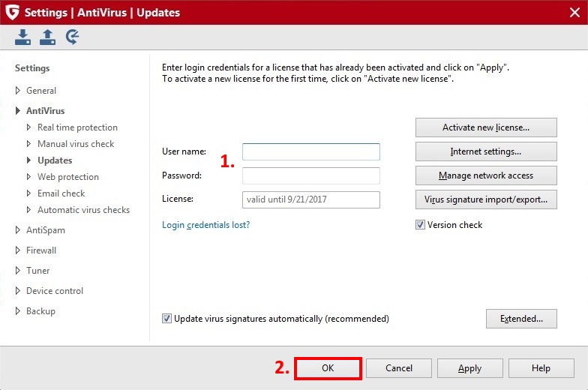The width and height of the screenshot is (588, 390).
Task: Click the "Password:" label
Action: pos(181,175)
